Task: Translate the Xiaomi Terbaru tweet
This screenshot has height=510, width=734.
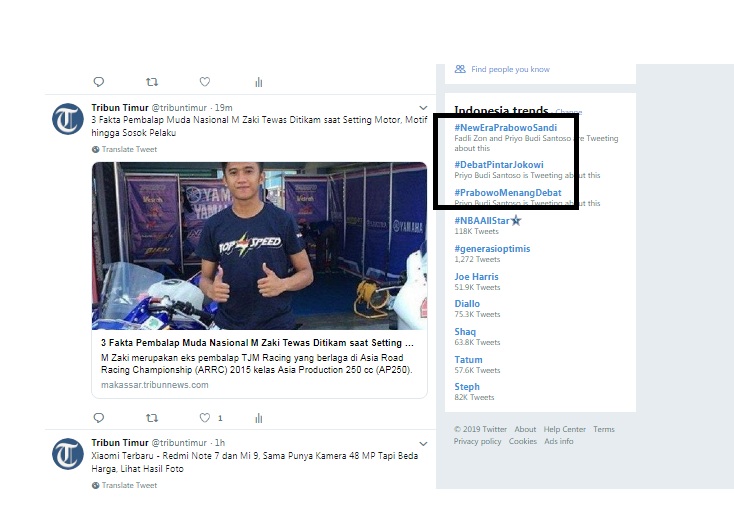Action: click(x=129, y=485)
